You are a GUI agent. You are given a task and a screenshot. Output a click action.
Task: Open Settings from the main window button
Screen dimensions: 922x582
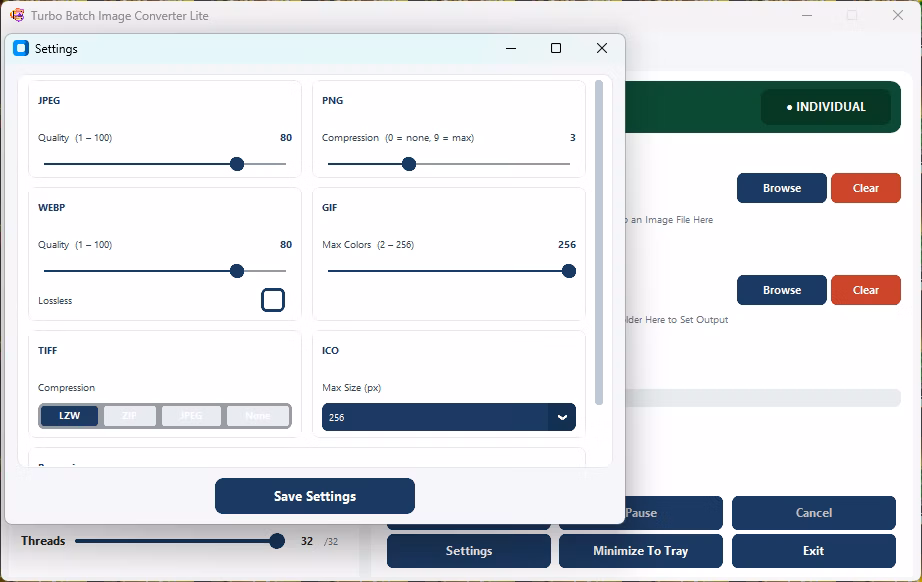[469, 551]
